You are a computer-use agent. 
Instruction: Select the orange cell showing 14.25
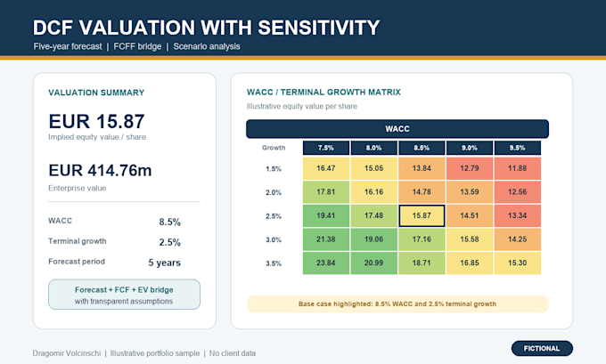click(x=518, y=239)
